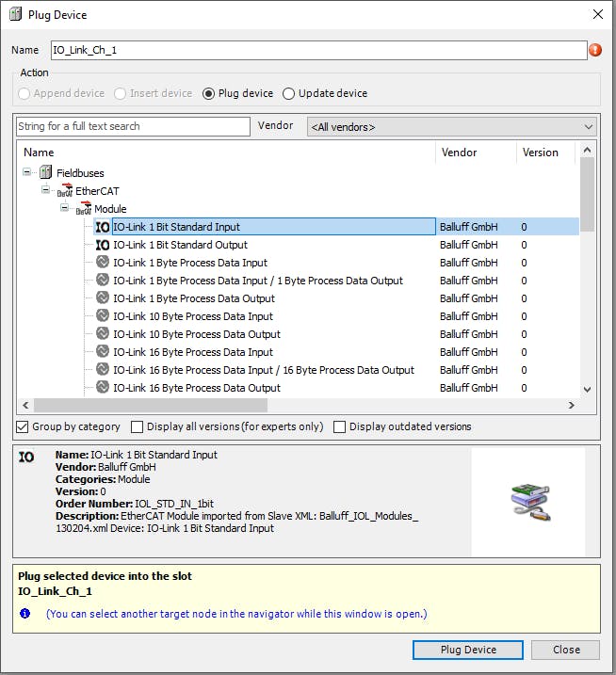This screenshot has height=675, width=616.
Task: Click icon of 16 Byte Input / 16 Byte Output row
Action: point(103,369)
